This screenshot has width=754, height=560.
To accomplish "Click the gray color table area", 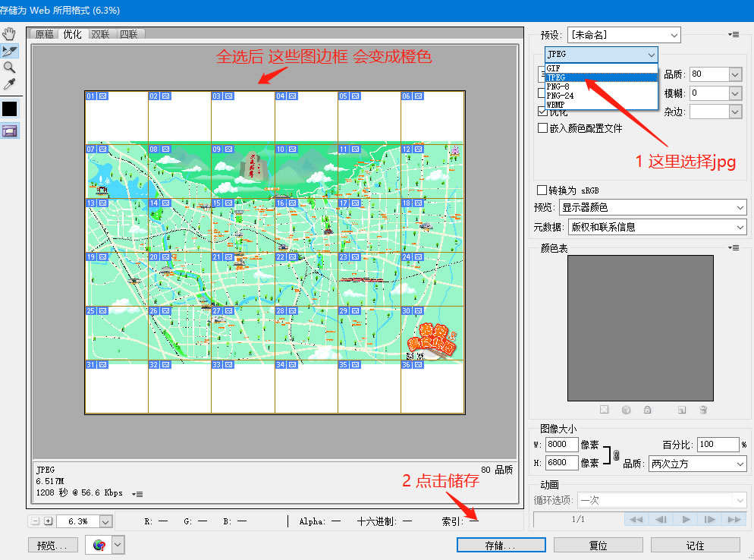I will pyautogui.click(x=640, y=328).
